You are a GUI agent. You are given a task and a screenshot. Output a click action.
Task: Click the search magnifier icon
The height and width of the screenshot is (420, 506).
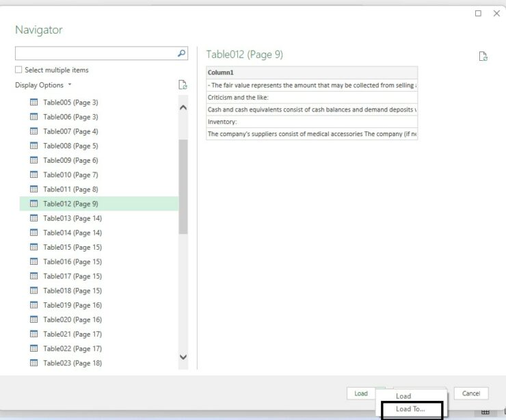(182, 53)
